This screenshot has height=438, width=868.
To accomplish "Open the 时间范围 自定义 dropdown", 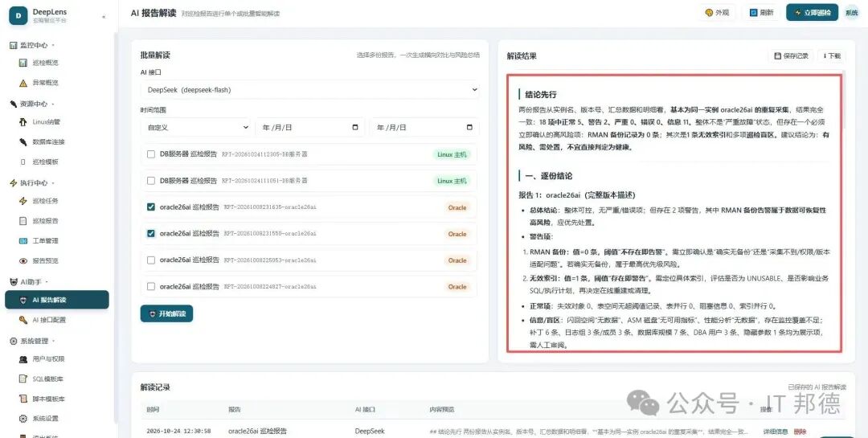I will click(196, 127).
